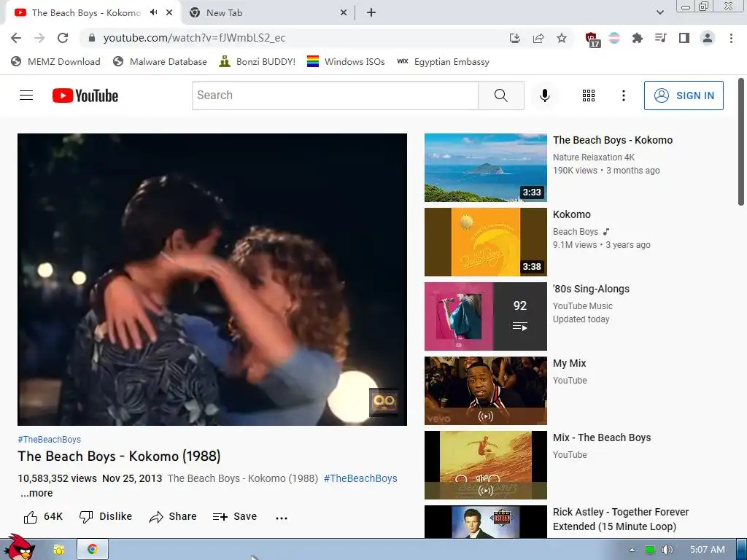The height and width of the screenshot is (560, 747).
Task: Click the YouTube Search field
Action: pyautogui.click(x=336, y=96)
